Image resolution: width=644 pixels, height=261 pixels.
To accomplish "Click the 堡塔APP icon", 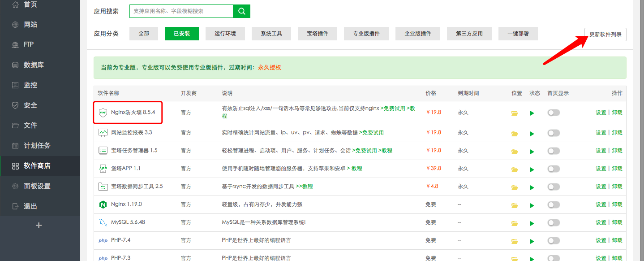I will pos(103,169).
